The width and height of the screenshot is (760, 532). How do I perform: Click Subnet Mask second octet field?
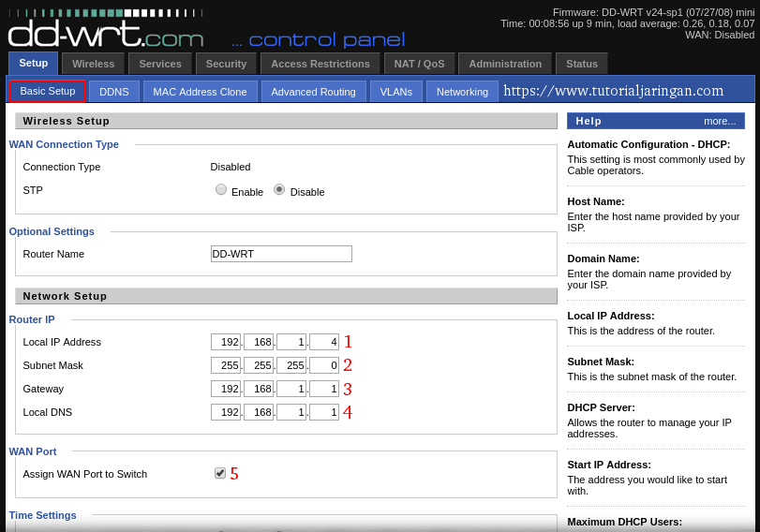(259, 365)
